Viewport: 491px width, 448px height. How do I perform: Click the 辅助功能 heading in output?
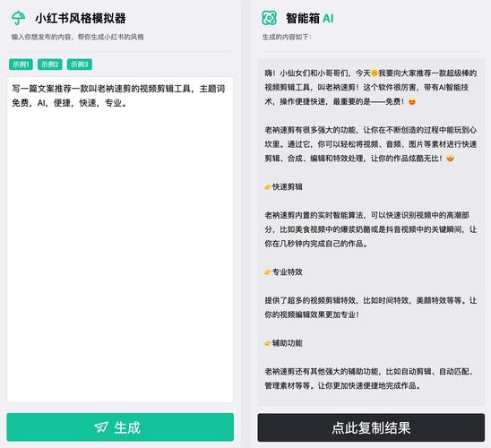point(288,343)
